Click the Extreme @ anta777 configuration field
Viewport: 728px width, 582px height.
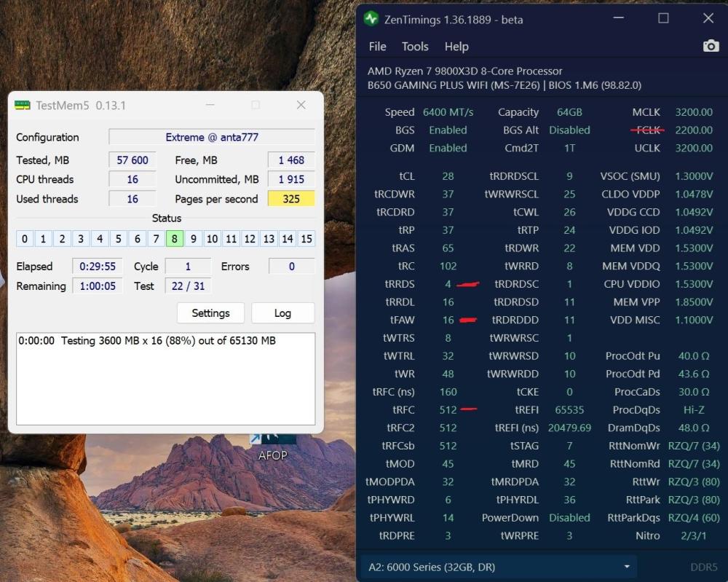[212, 137]
